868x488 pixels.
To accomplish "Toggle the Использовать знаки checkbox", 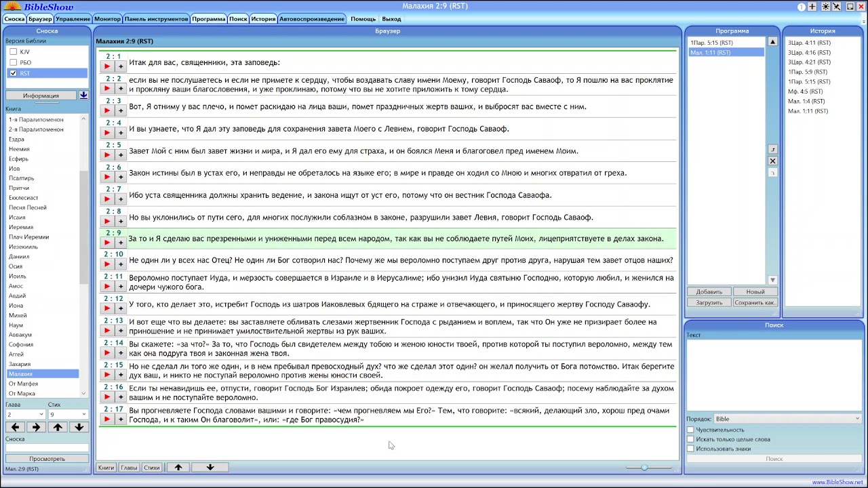I will point(690,449).
